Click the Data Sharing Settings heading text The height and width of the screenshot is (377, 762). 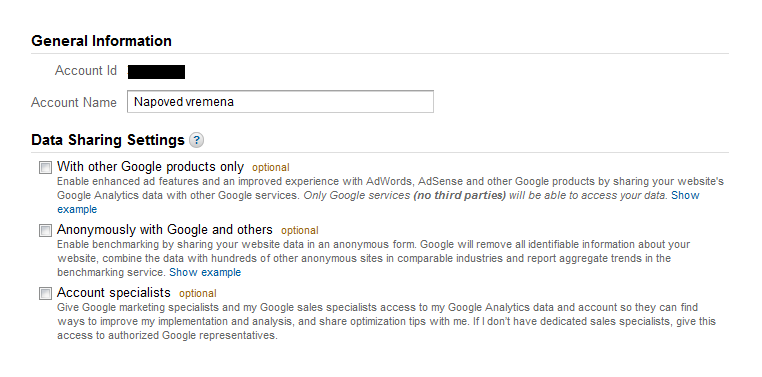(108, 140)
